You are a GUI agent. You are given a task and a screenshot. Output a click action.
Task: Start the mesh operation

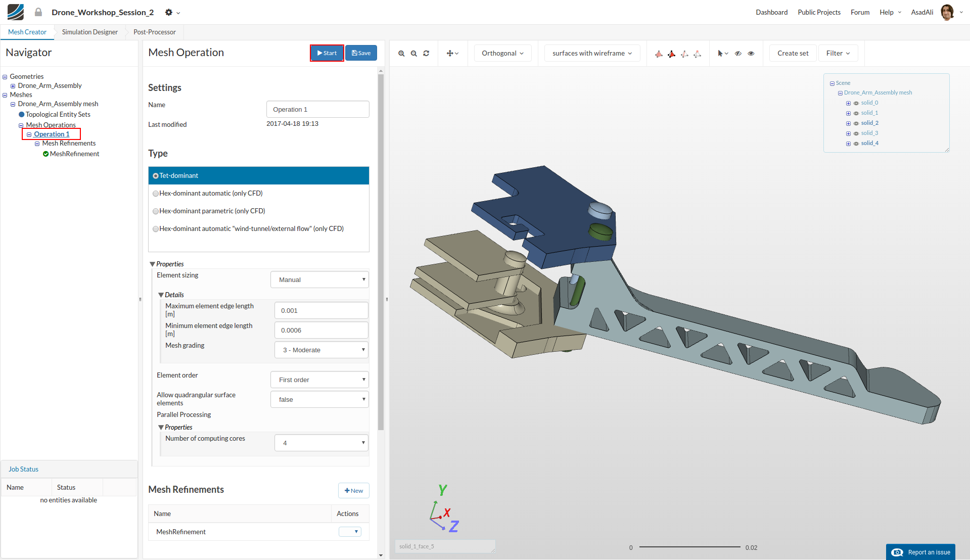[327, 53]
